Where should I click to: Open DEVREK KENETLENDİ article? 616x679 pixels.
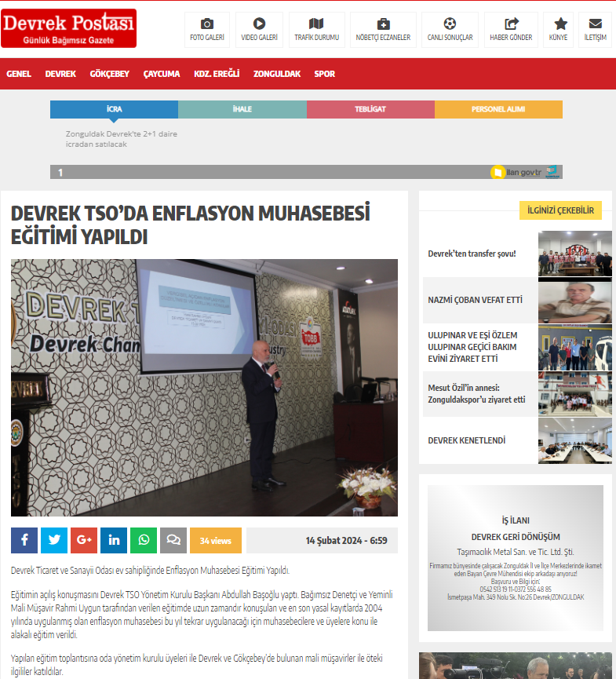click(x=467, y=440)
